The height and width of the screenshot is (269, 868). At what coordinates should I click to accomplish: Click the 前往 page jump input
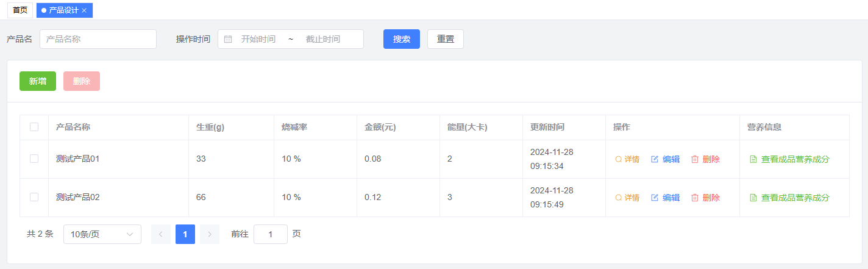[x=271, y=234]
